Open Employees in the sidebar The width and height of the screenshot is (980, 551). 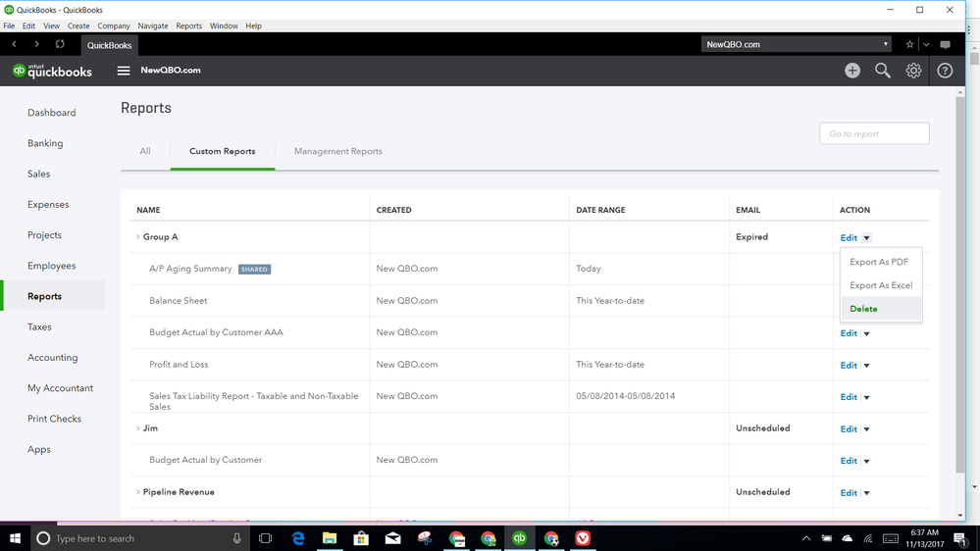pos(51,266)
